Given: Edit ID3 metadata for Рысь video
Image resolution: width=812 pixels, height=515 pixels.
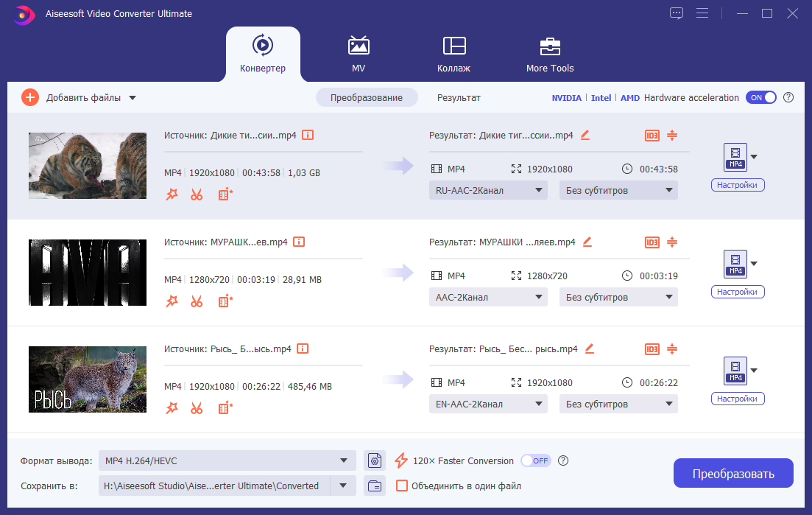Looking at the screenshot, I should [652, 348].
